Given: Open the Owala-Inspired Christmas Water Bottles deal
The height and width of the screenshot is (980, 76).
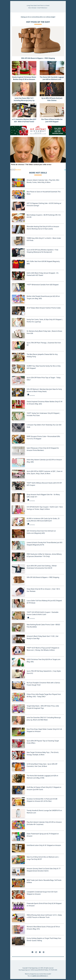Looking at the screenshot, I should click(24, 78).
